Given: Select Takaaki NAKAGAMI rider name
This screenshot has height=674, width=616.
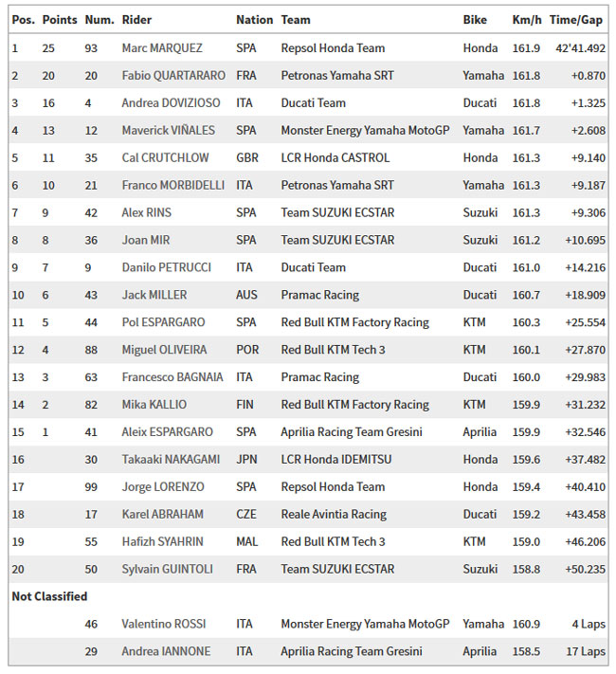Looking at the screenshot, I should (171, 459).
